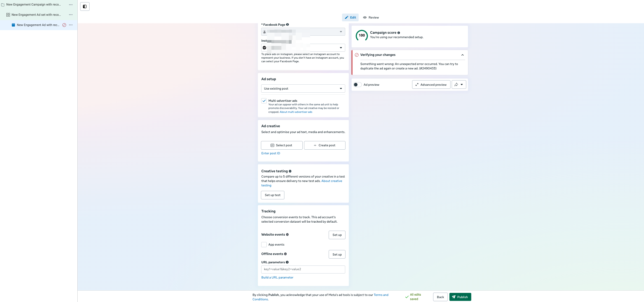This screenshot has height=302, width=644.
Task: Click the error icon on ad row
Action: click(64, 25)
